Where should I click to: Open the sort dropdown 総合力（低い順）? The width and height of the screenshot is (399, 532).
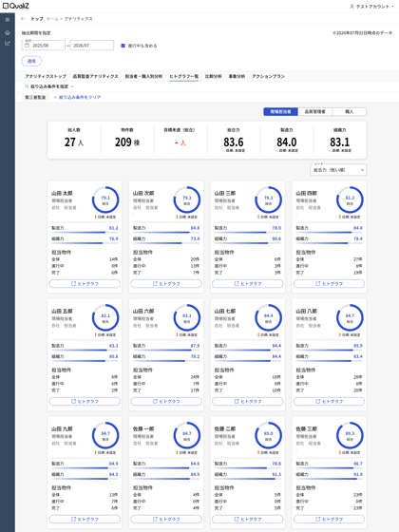pos(338,170)
